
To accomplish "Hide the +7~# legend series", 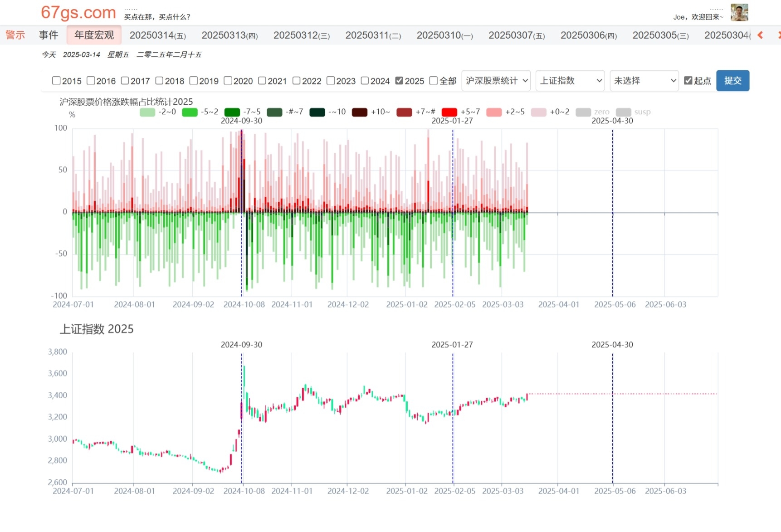I will 416,112.
